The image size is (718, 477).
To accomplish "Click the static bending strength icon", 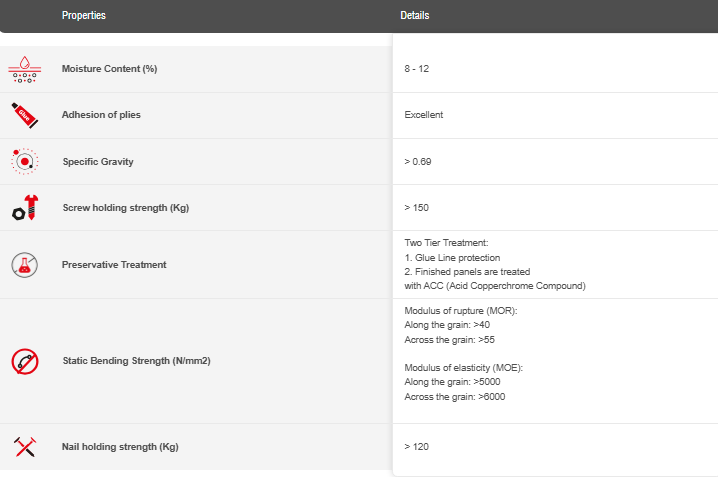I will 24,360.
